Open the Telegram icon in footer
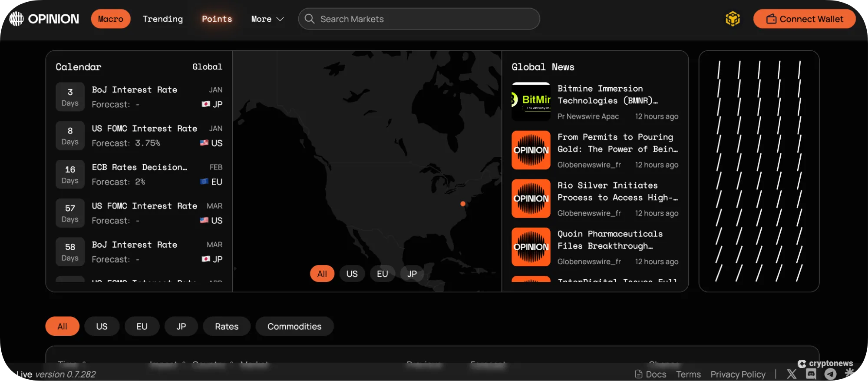 click(x=830, y=374)
